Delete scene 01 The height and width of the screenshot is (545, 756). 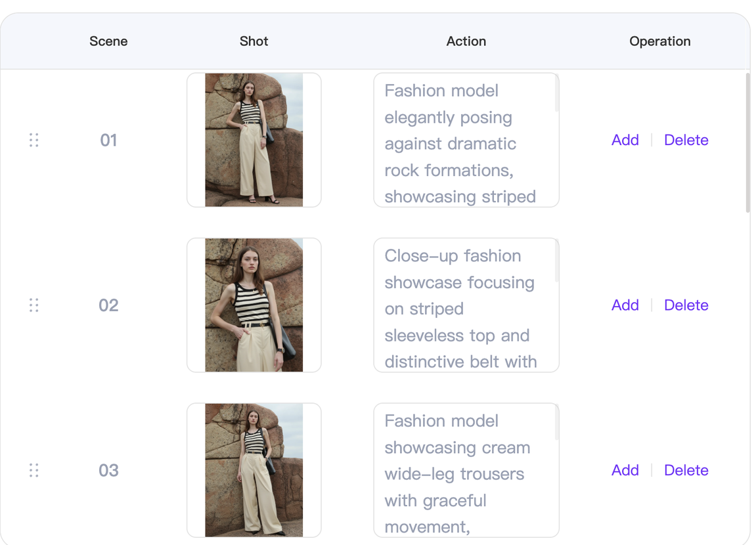click(x=686, y=140)
